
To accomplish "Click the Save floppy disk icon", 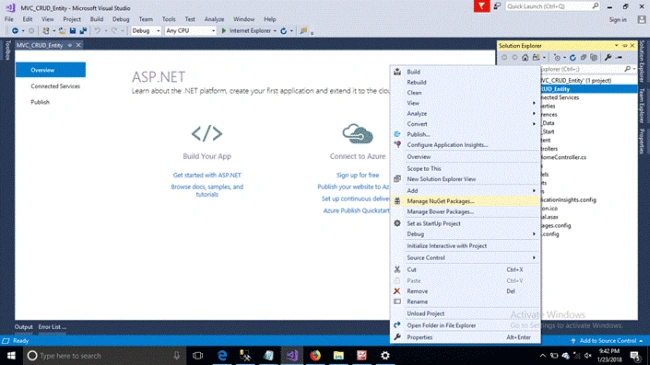I will (x=73, y=31).
